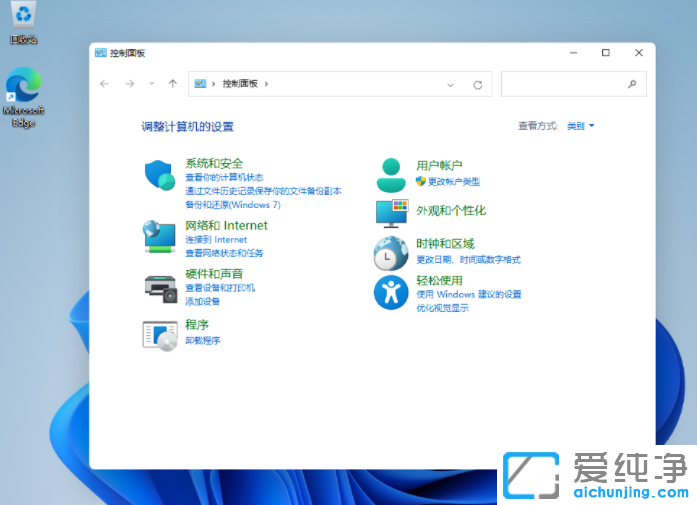
Task: Click the Up one level arrow
Action: pyautogui.click(x=173, y=84)
